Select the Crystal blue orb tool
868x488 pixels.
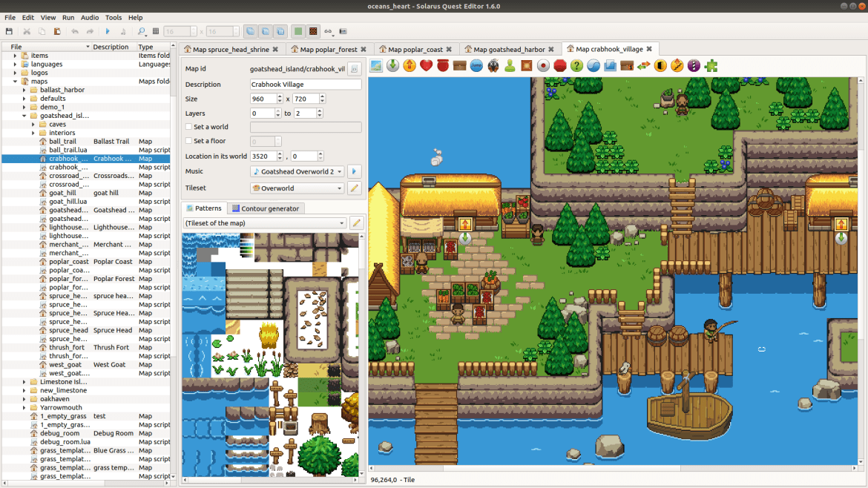coord(594,66)
